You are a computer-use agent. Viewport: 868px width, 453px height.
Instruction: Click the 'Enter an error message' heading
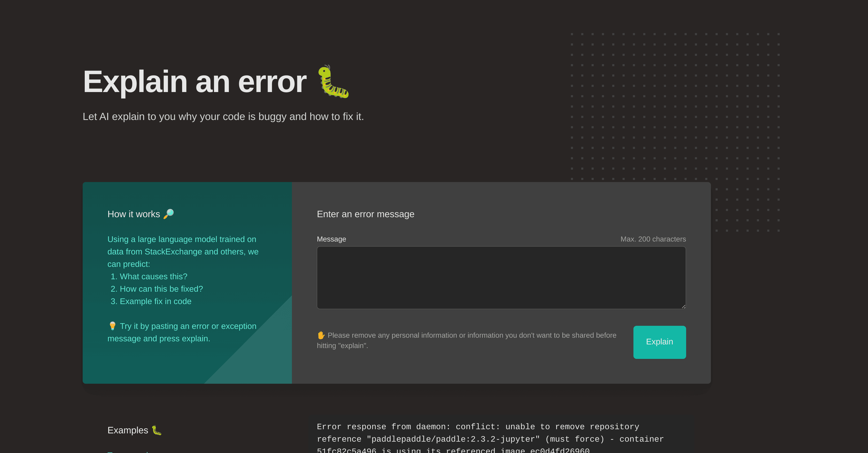(x=365, y=214)
